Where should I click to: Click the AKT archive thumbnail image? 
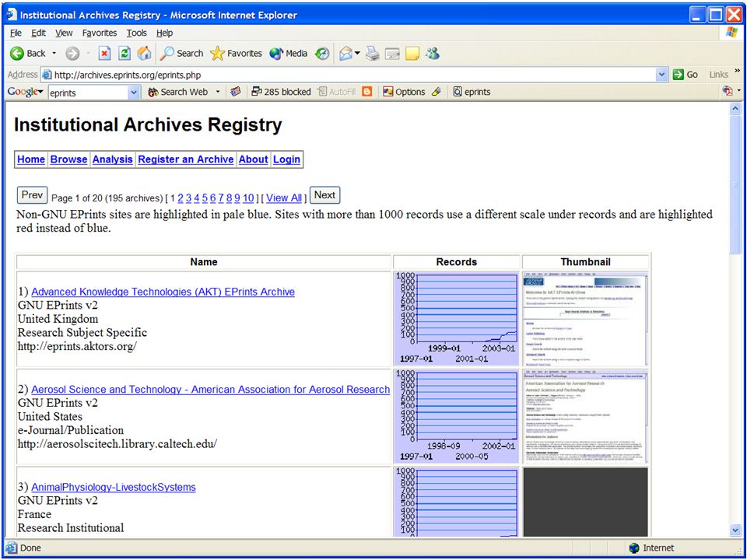point(585,319)
